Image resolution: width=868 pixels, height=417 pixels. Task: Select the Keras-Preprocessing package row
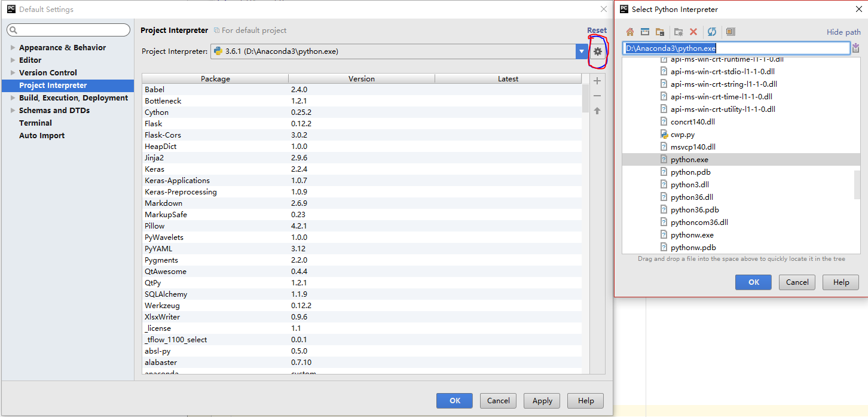(362, 191)
